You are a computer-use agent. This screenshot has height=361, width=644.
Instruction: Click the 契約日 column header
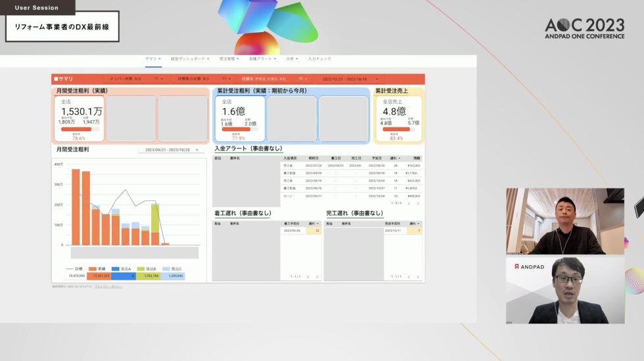[313, 158]
